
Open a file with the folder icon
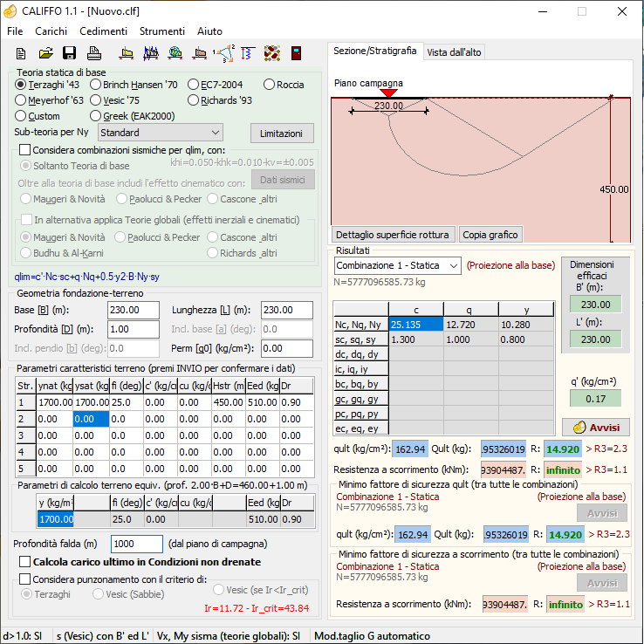point(45,53)
